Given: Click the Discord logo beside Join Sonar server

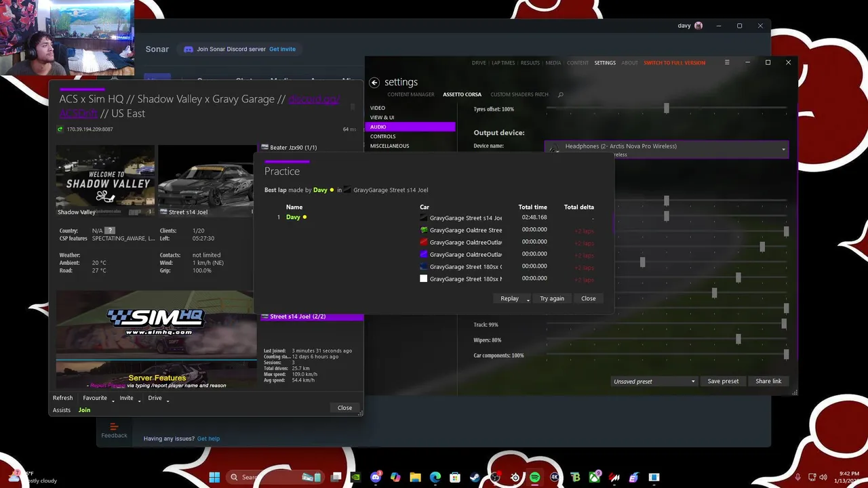Looking at the screenshot, I should pos(189,49).
